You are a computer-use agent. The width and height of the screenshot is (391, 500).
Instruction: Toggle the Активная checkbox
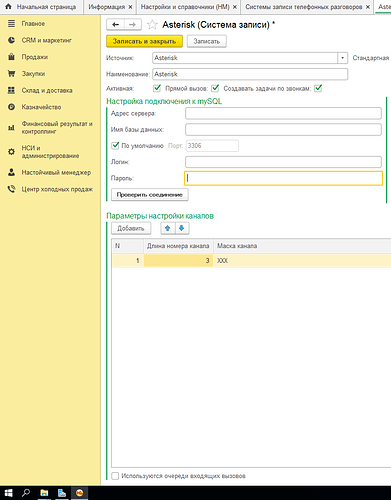point(157,88)
